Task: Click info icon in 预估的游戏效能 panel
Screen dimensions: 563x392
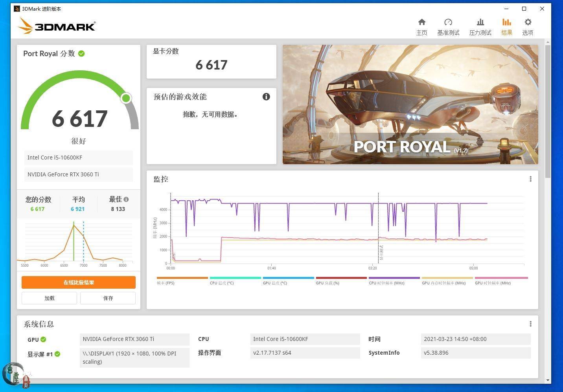Action: [x=266, y=97]
